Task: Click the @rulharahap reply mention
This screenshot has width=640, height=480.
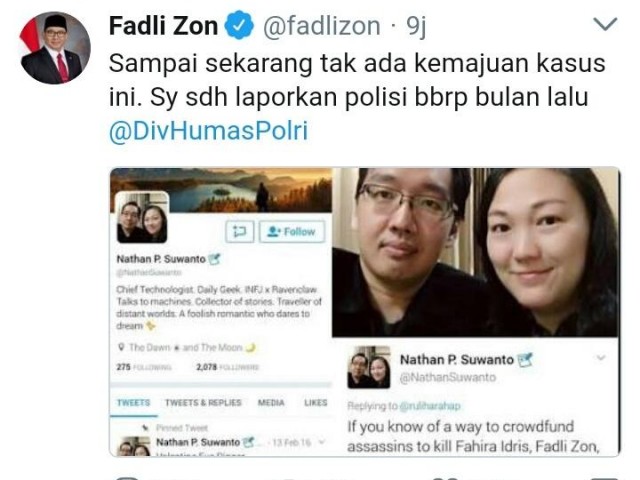Action: click(429, 406)
